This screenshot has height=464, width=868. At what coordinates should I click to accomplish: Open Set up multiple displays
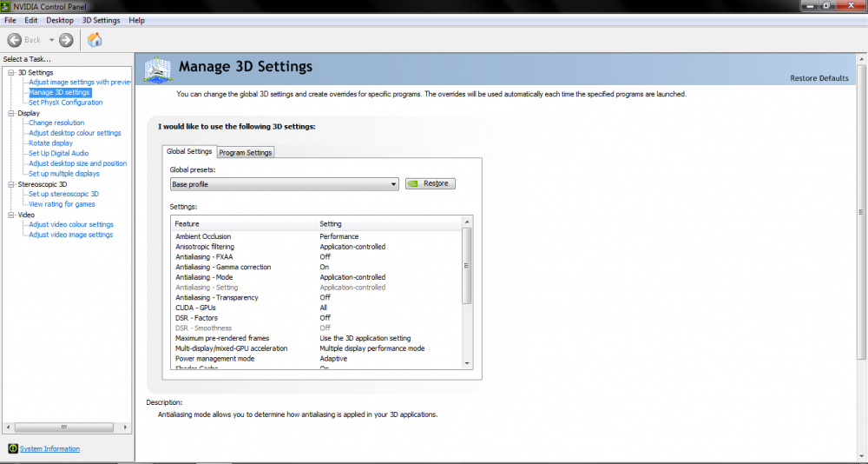click(64, 174)
